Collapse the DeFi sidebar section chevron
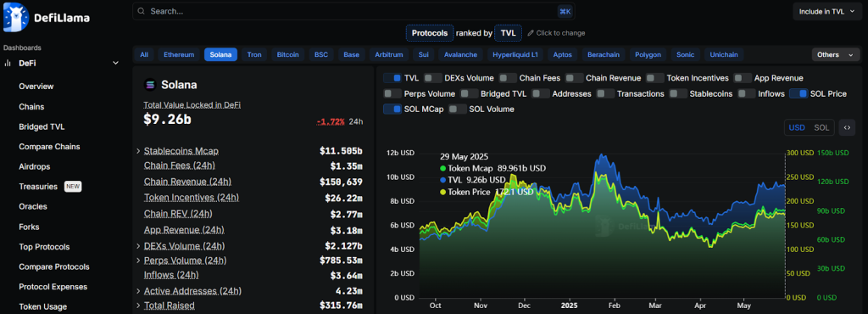 coord(115,63)
